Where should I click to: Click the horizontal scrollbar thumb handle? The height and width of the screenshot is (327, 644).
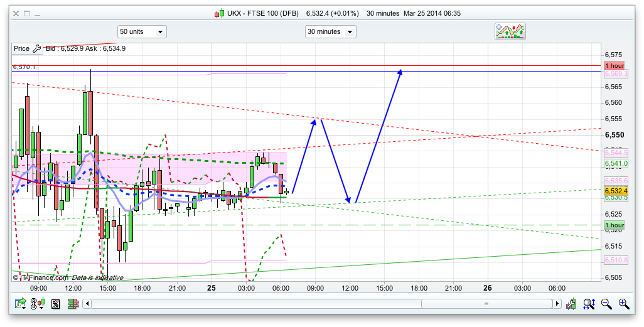point(486,304)
